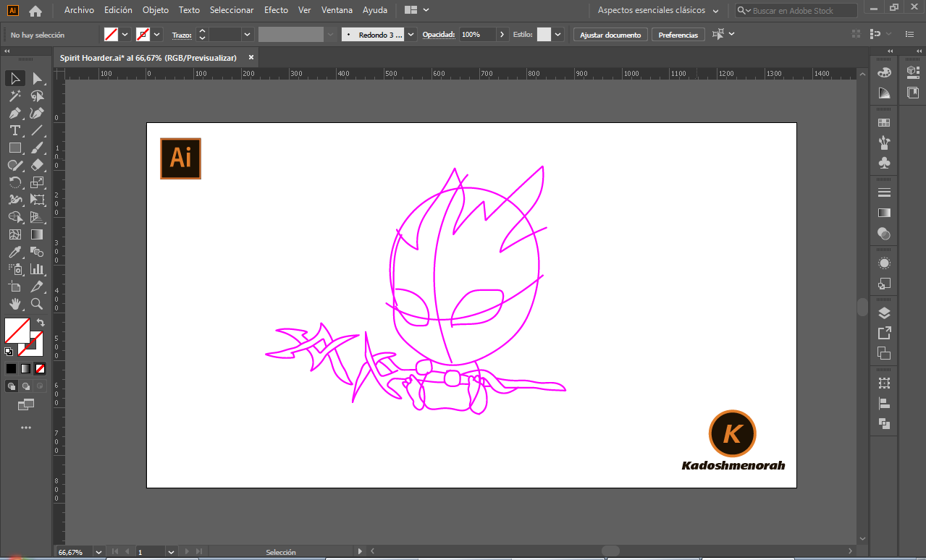Reset to default fill and stroke
The height and width of the screenshot is (560, 926).
9,352
